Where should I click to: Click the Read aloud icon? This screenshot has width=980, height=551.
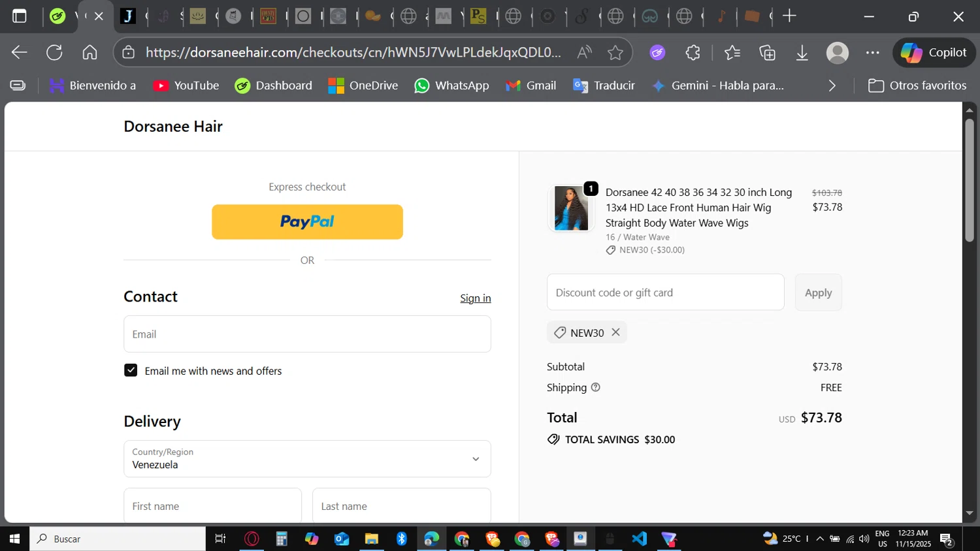[584, 53]
